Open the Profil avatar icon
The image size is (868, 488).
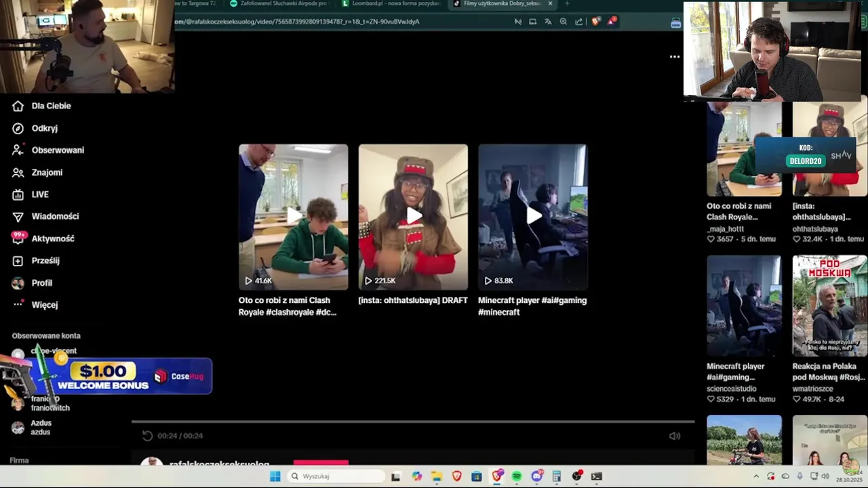(x=18, y=283)
